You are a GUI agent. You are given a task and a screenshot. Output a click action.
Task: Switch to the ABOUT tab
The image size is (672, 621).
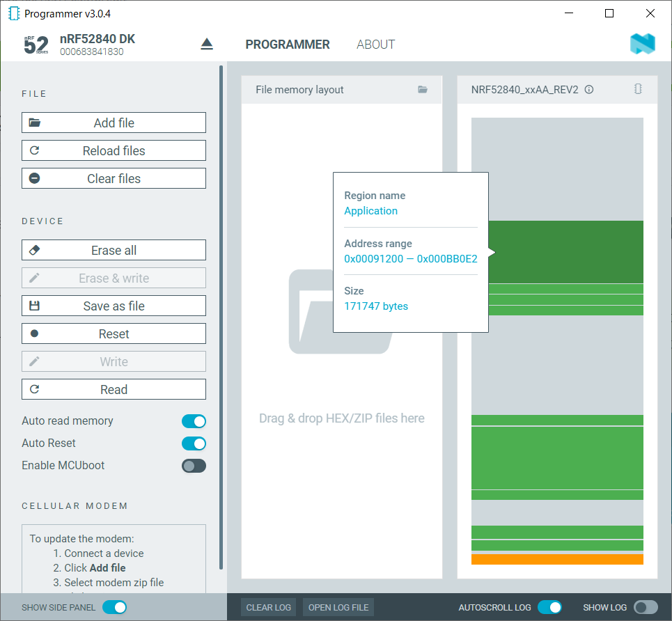tap(376, 45)
